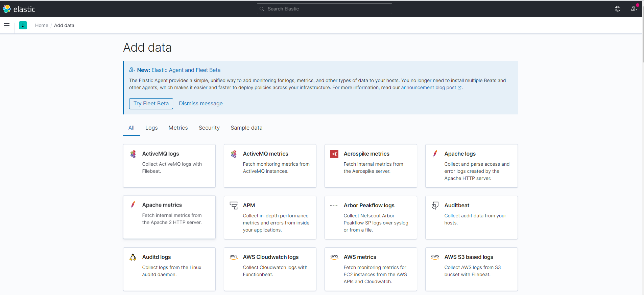The height and width of the screenshot is (295, 644).
Task: Open the newsfeed notifications icon
Action: [634, 9]
